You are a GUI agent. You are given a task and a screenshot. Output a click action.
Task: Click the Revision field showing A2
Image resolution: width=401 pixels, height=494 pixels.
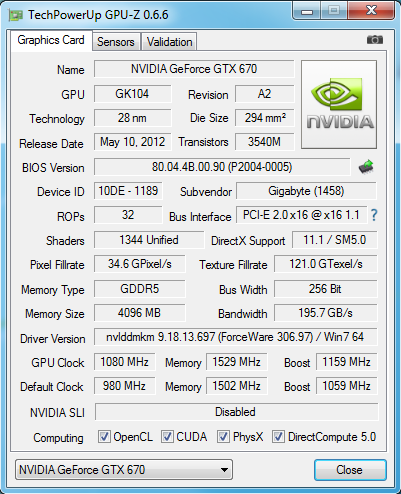265,94
